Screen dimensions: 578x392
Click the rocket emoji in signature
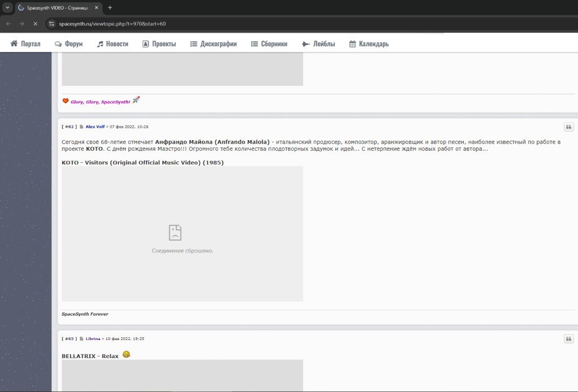pos(136,100)
